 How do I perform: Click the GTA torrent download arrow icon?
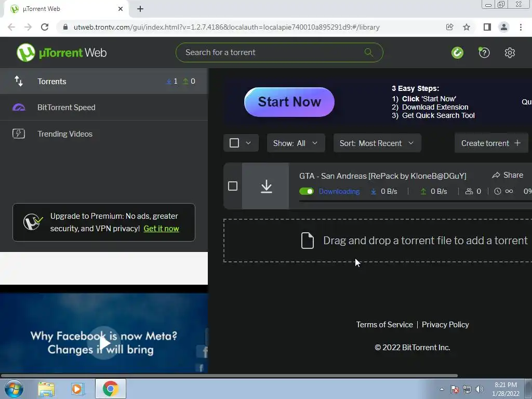click(x=267, y=187)
